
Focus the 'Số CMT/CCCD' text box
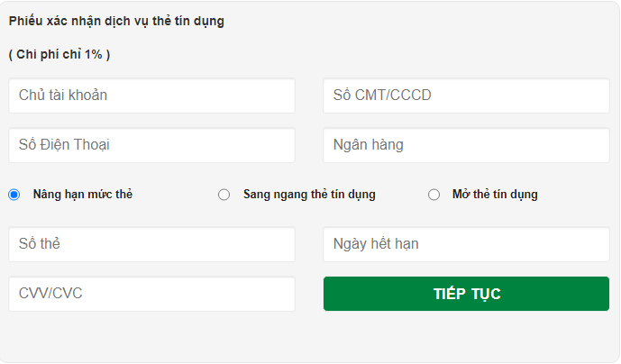click(x=466, y=96)
